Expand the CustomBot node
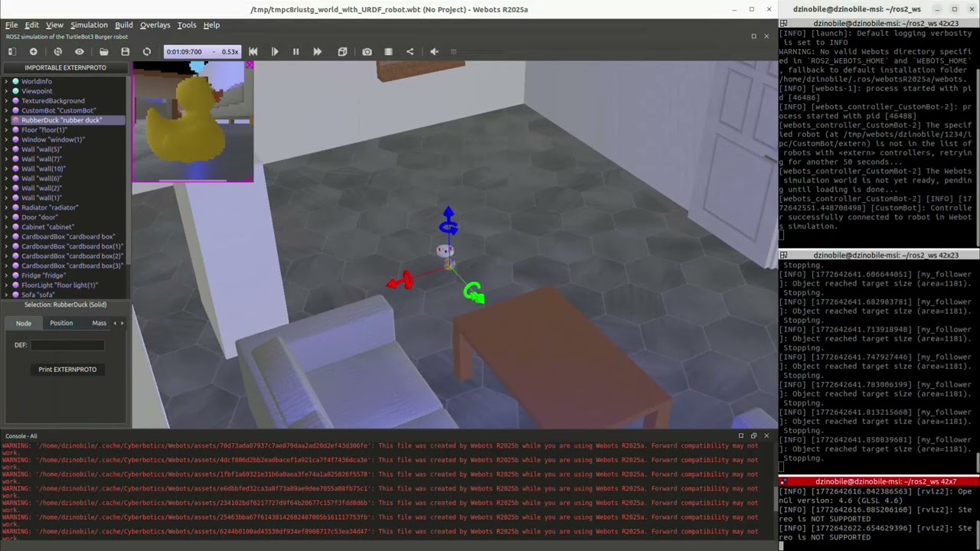The image size is (980, 551). pos(6,110)
